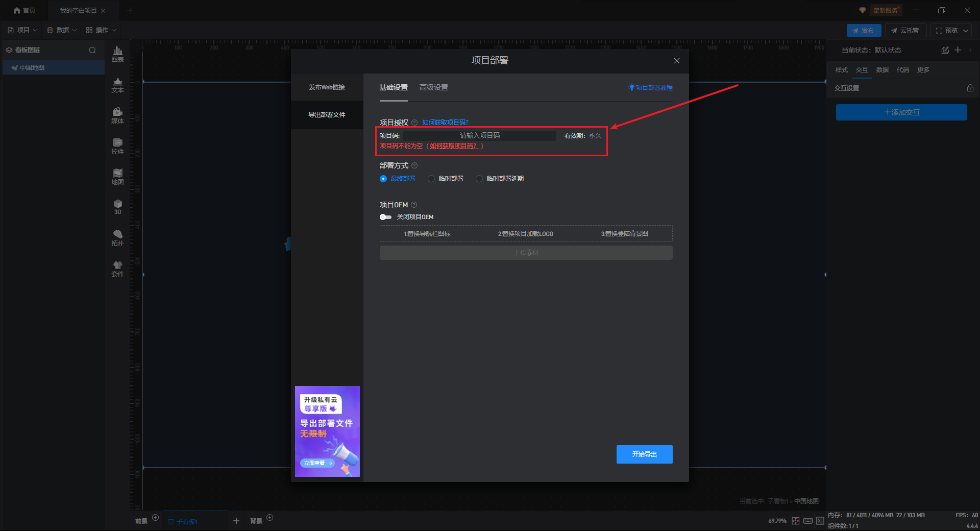Viewport: 980px width, 531px height.
Task: Switch to 数据 tab in right panel
Action: pos(883,70)
